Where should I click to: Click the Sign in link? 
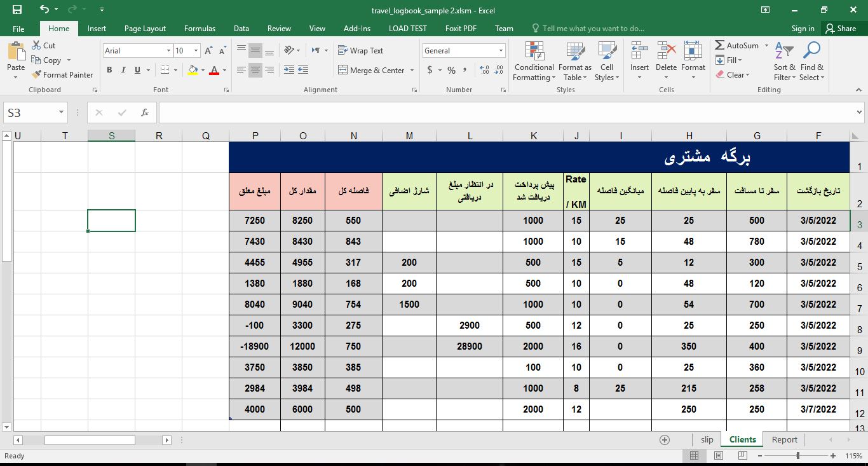(x=803, y=29)
